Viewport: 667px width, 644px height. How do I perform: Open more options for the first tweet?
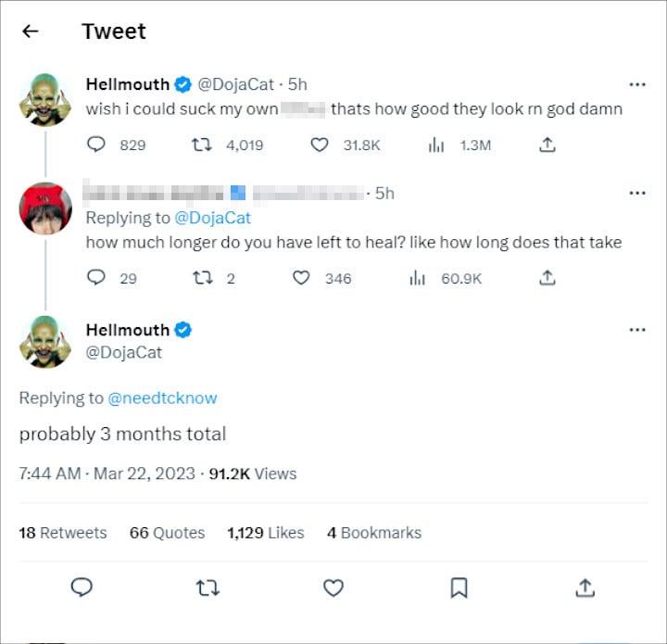636,84
